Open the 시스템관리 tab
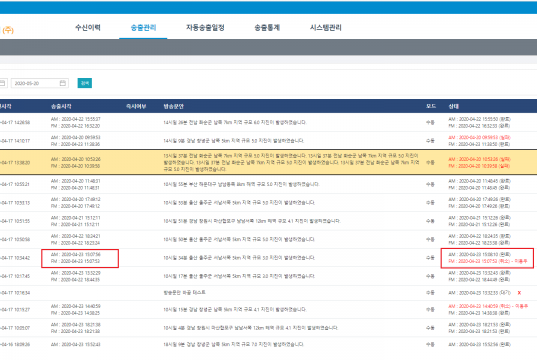Image resolution: width=537 pixels, height=360 pixels. [x=326, y=28]
